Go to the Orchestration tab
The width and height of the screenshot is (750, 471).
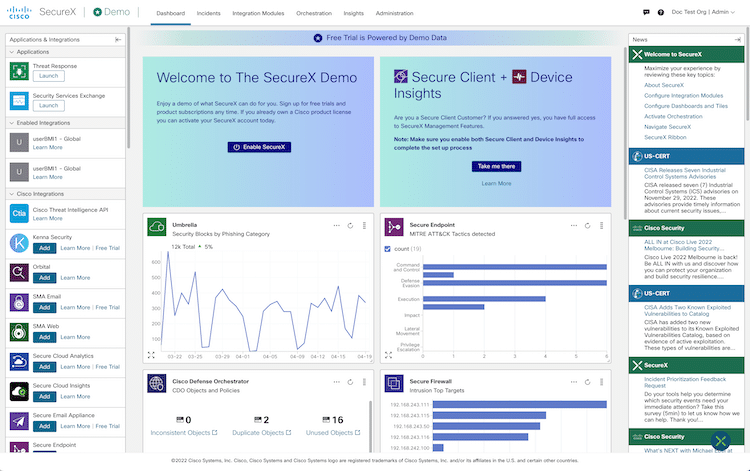(314, 13)
